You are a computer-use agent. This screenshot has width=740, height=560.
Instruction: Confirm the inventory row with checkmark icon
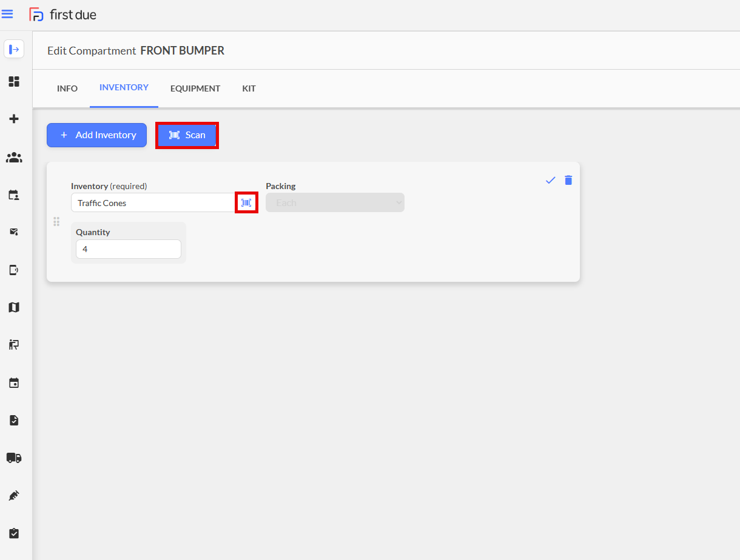[550, 180]
